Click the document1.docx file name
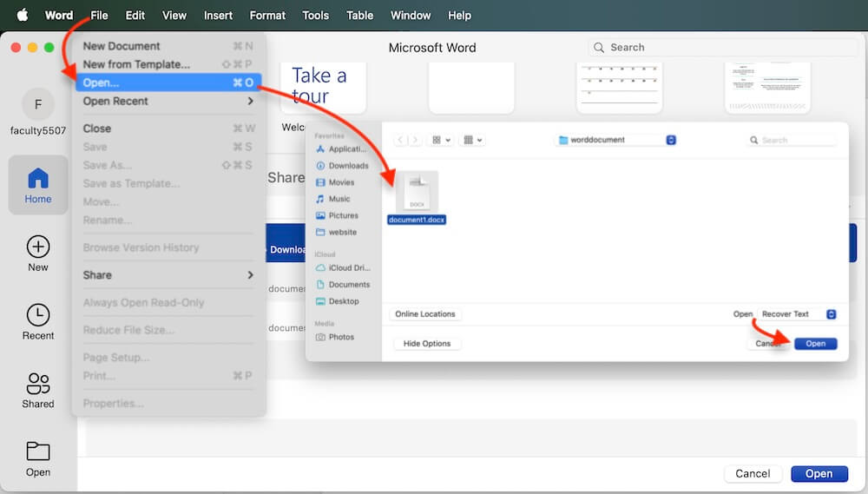868x494 pixels. [x=417, y=220]
